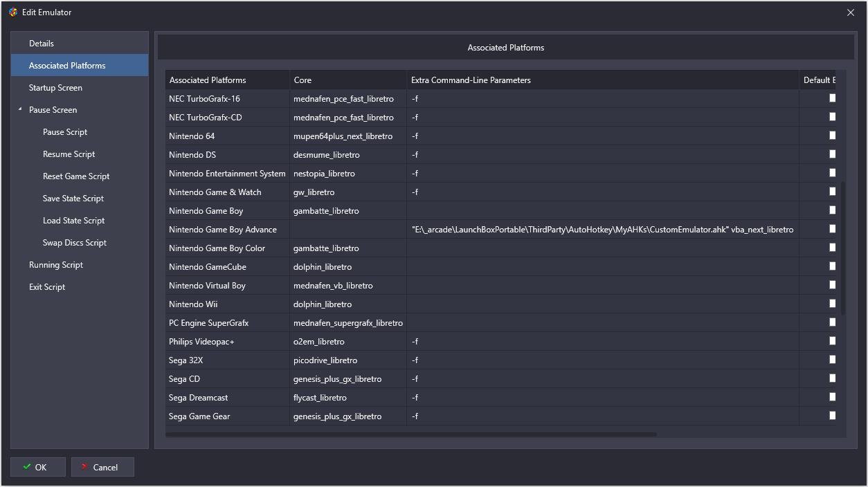Click the LaunchBox icon in title bar
This screenshot has width=868, height=487.
point(13,12)
